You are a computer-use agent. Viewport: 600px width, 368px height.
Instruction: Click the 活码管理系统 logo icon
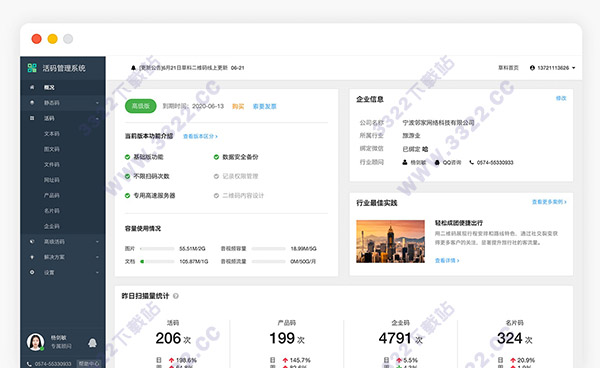tap(32, 68)
